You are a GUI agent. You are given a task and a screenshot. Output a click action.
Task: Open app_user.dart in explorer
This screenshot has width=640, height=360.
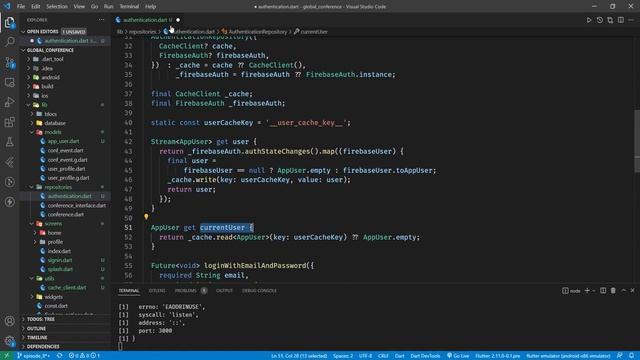64,141
